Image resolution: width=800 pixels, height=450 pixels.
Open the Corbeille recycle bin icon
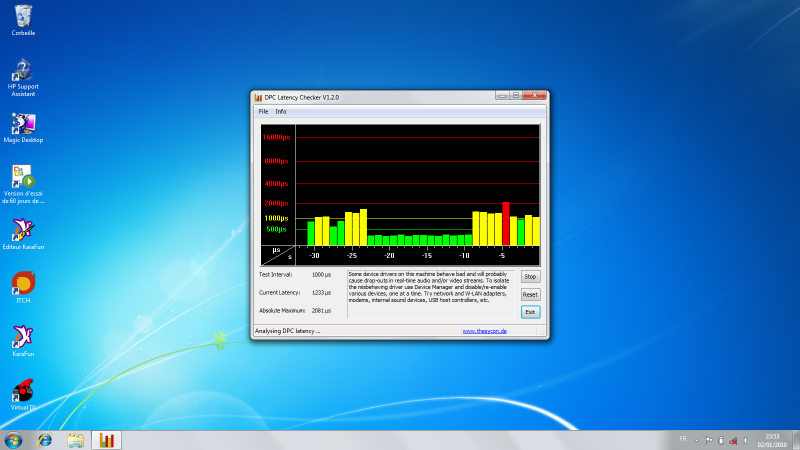[23, 16]
